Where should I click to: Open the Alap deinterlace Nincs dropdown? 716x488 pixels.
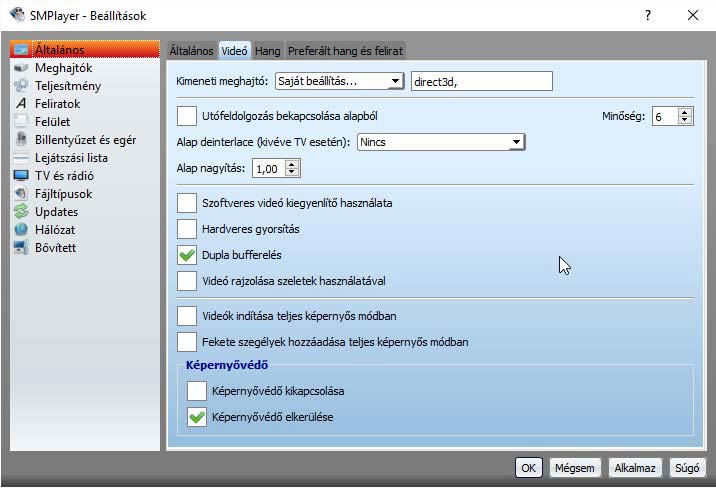tap(441, 142)
